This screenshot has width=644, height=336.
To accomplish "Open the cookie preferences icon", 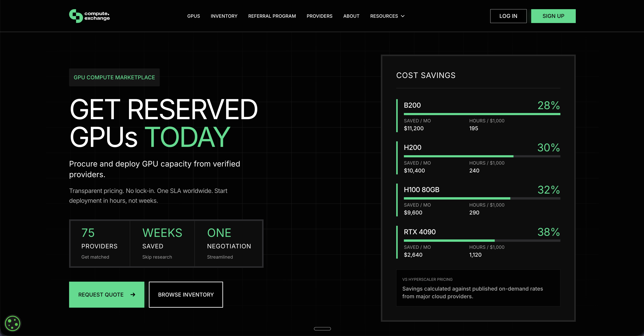I will coord(13,323).
